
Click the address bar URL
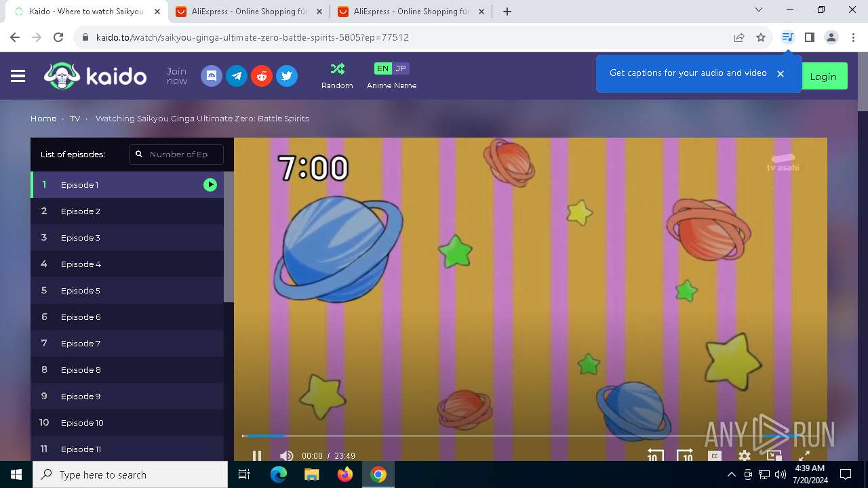pos(252,37)
